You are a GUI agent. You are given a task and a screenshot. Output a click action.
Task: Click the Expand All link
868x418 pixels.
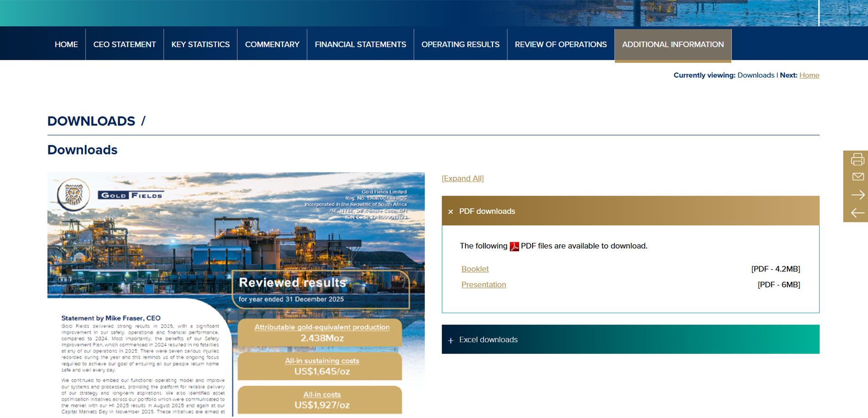tap(463, 178)
